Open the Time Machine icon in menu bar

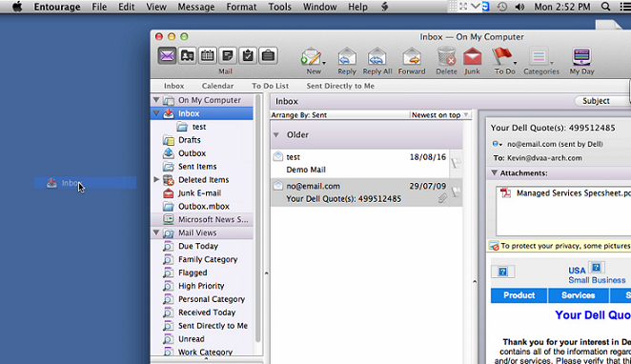pos(501,7)
